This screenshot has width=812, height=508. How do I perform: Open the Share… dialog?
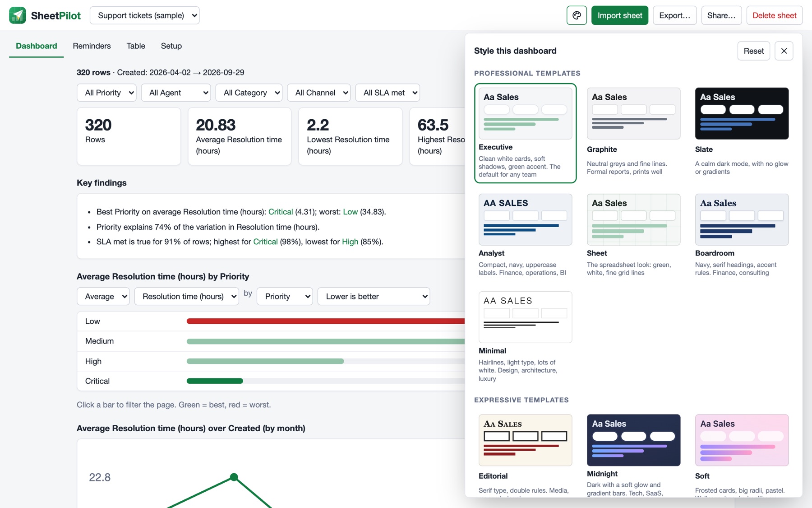pyautogui.click(x=721, y=15)
